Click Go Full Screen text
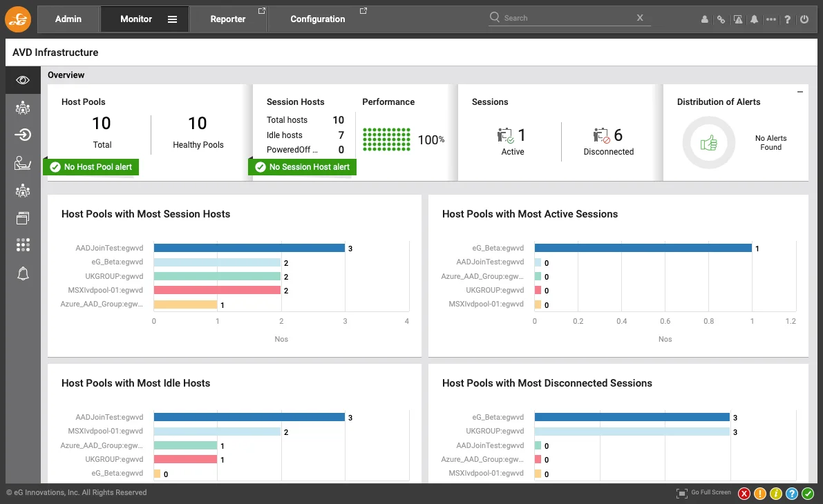This screenshot has height=504, width=823. (x=710, y=492)
